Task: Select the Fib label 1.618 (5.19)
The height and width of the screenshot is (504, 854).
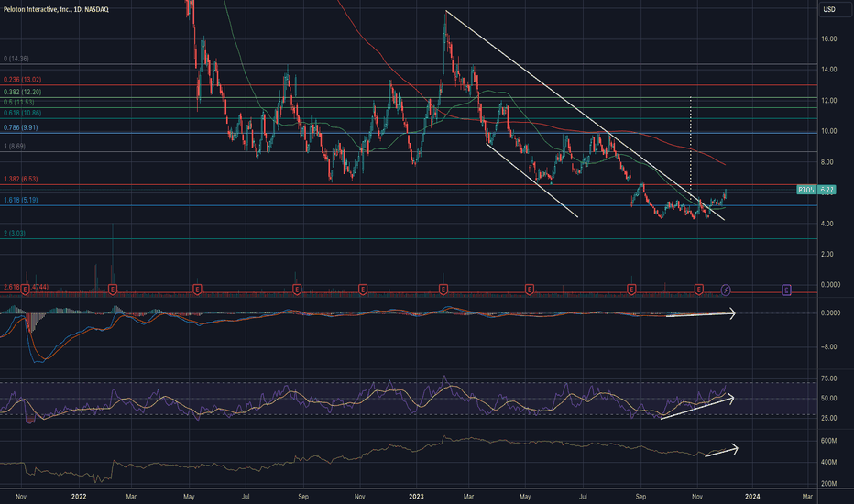Action: point(21,200)
